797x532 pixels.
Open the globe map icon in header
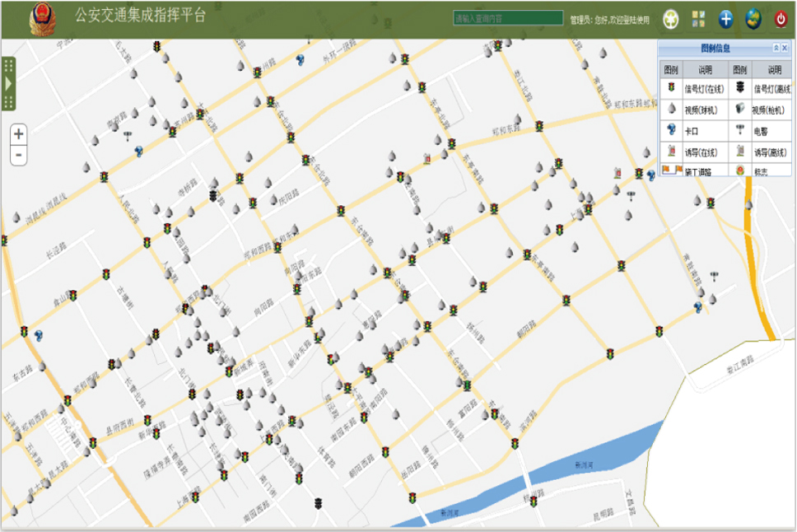[753, 19]
